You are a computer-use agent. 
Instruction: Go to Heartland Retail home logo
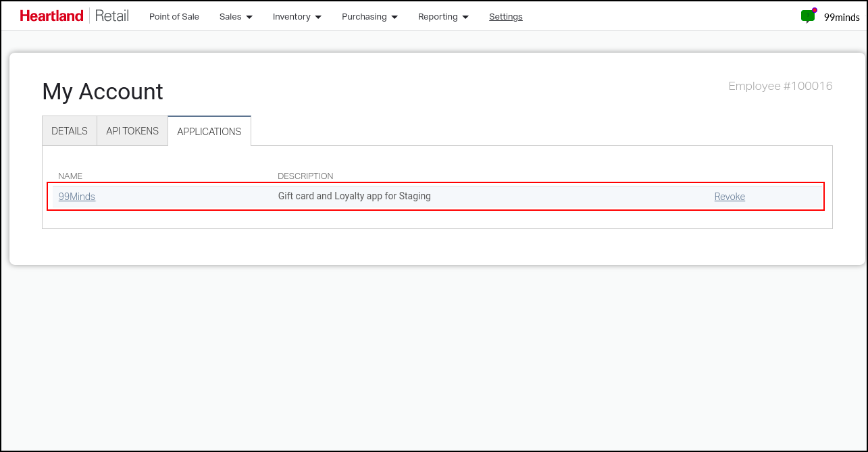click(74, 16)
